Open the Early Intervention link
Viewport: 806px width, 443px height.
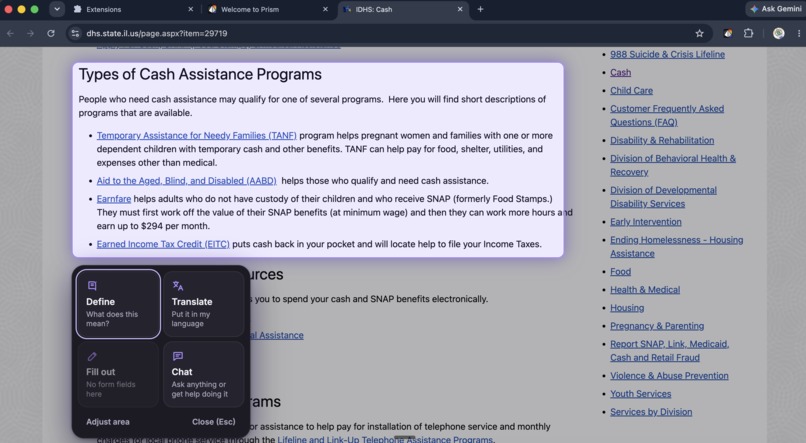coord(646,222)
